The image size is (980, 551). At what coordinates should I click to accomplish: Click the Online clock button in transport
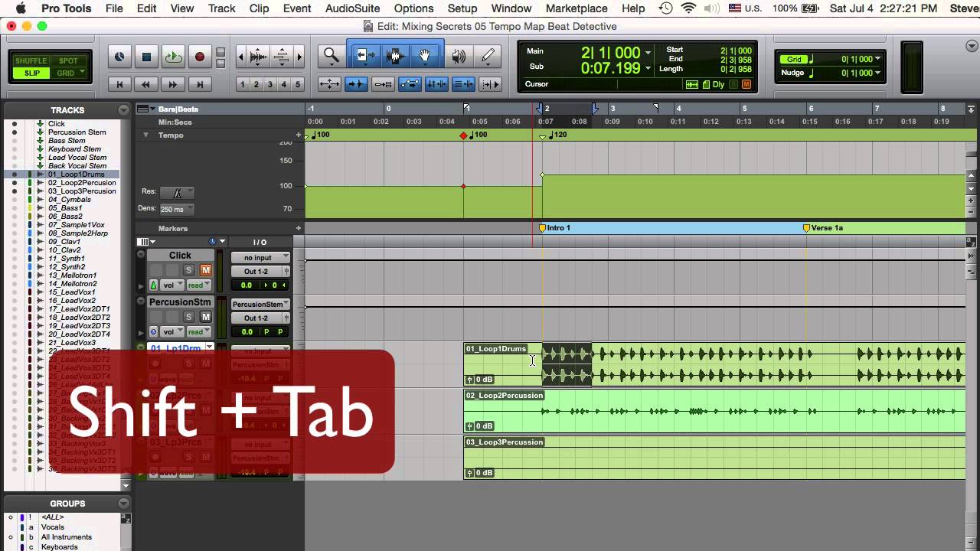119,57
